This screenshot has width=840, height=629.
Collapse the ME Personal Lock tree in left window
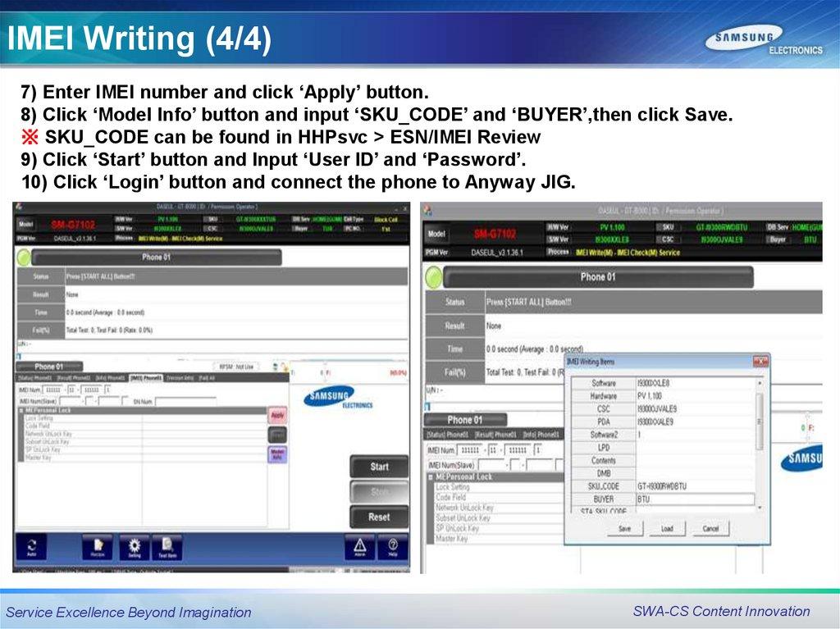pyautogui.click(x=21, y=410)
